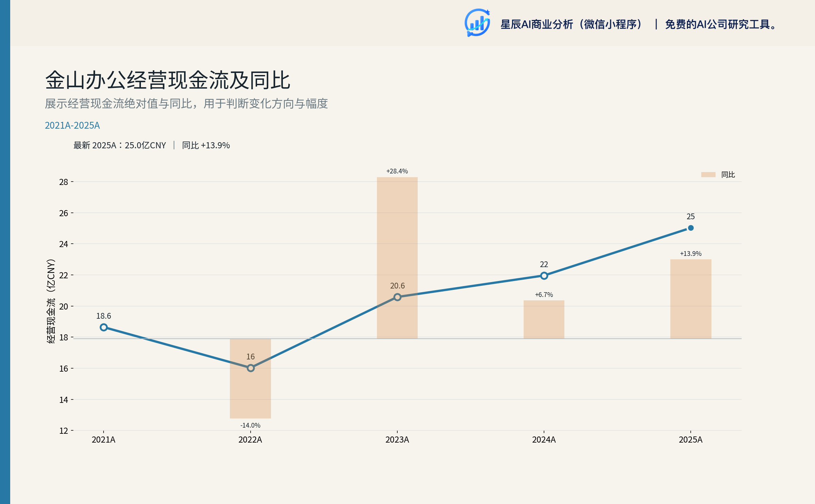Click the 18.6 value label
This screenshot has height=504, width=815.
tap(104, 316)
